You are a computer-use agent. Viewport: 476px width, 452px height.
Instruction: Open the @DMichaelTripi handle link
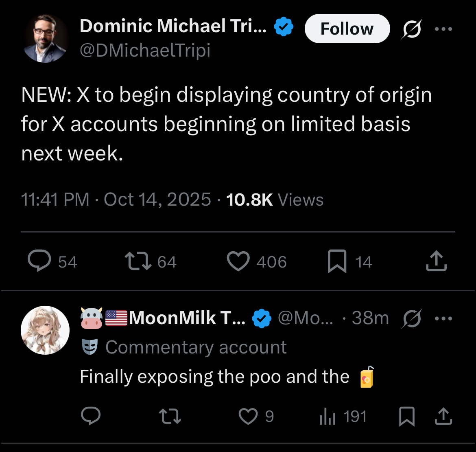coord(145,50)
